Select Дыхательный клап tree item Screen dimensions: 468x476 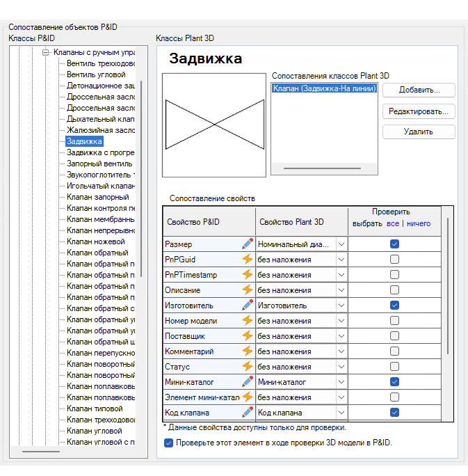point(100,119)
